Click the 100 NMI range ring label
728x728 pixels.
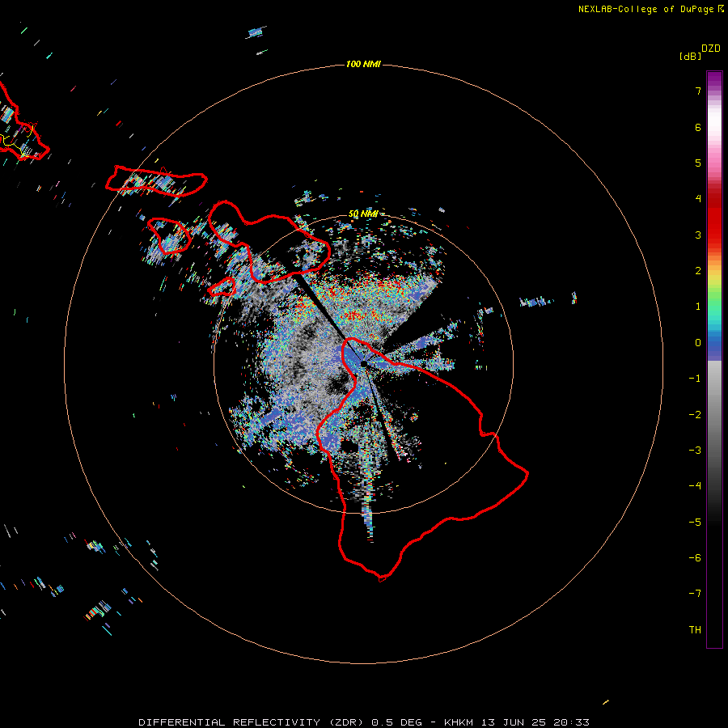click(363, 64)
